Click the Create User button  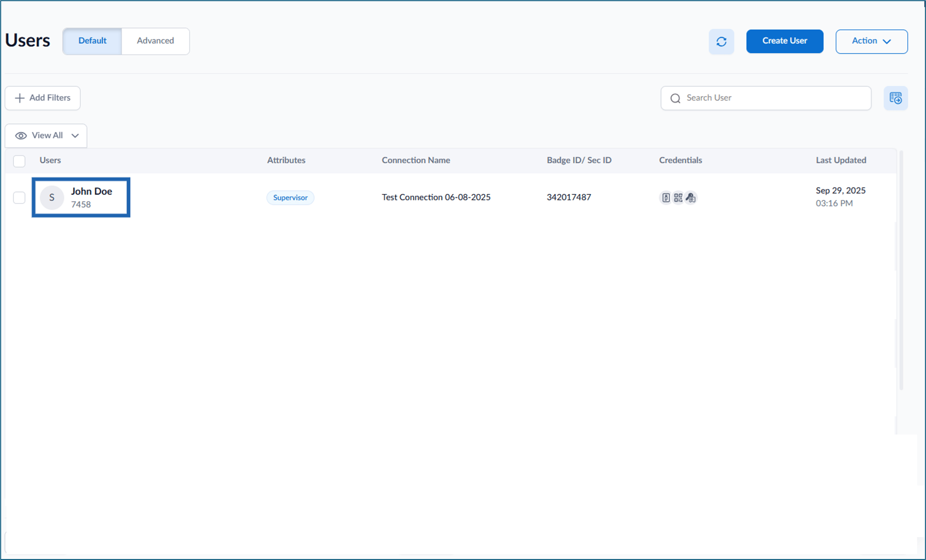[x=785, y=41]
